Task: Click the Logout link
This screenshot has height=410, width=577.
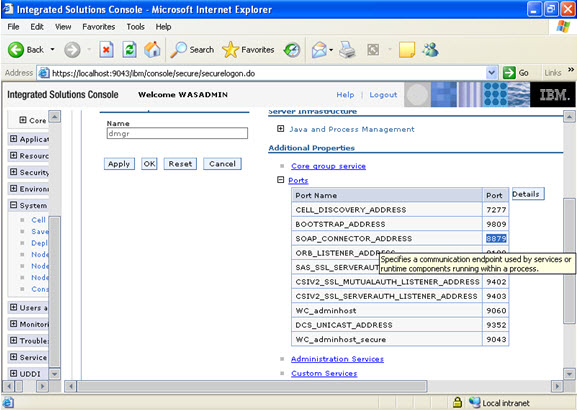Action: pos(383,95)
